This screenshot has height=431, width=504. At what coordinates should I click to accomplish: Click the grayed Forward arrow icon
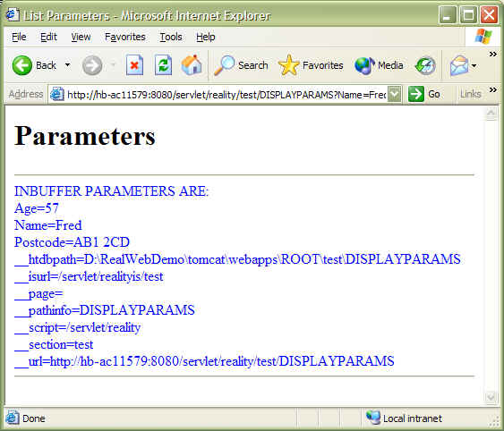pos(92,65)
